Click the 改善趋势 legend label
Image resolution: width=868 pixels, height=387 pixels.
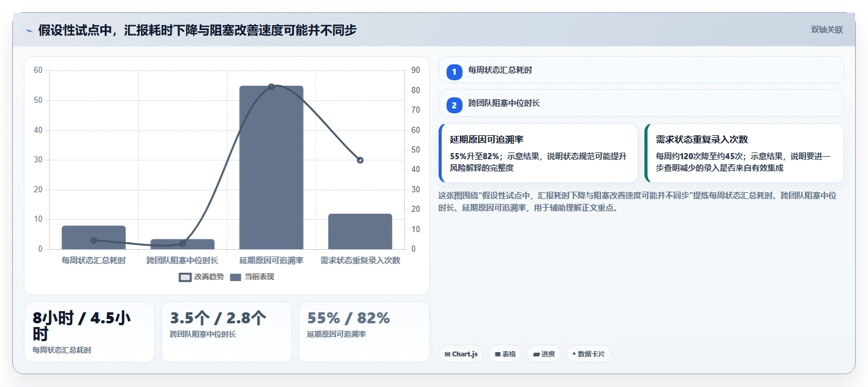209,277
